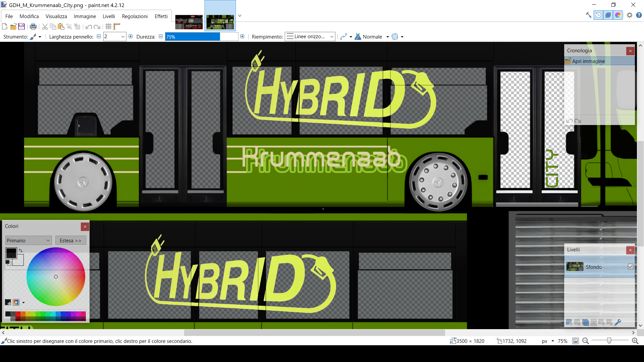Open the Effetti menu
This screenshot has width=644, height=362.
161,16
